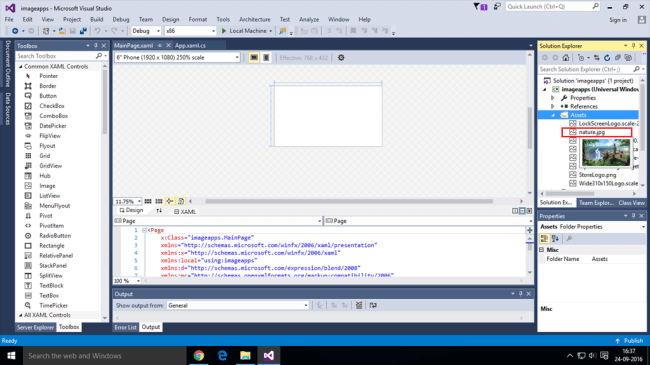Switch to App.xaml.cs tab

(x=190, y=46)
